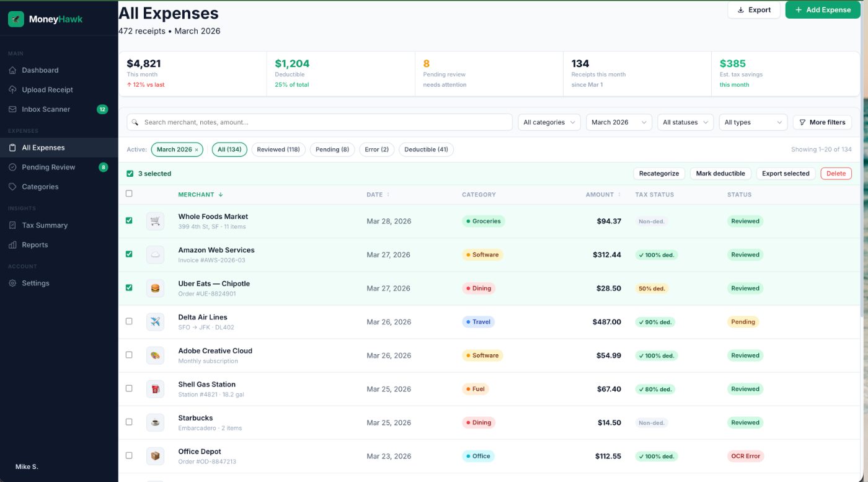Clear selection using the '3 selected' checkbox

point(130,174)
